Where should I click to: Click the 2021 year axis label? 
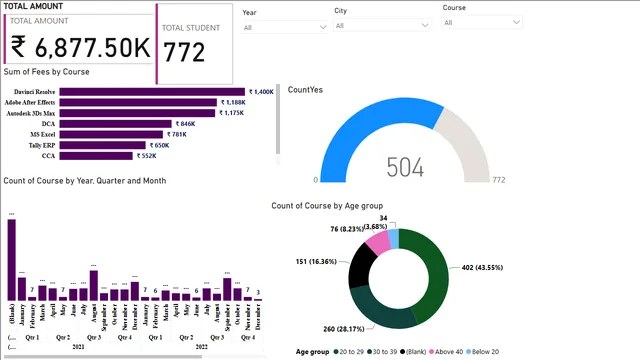(x=78, y=347)
